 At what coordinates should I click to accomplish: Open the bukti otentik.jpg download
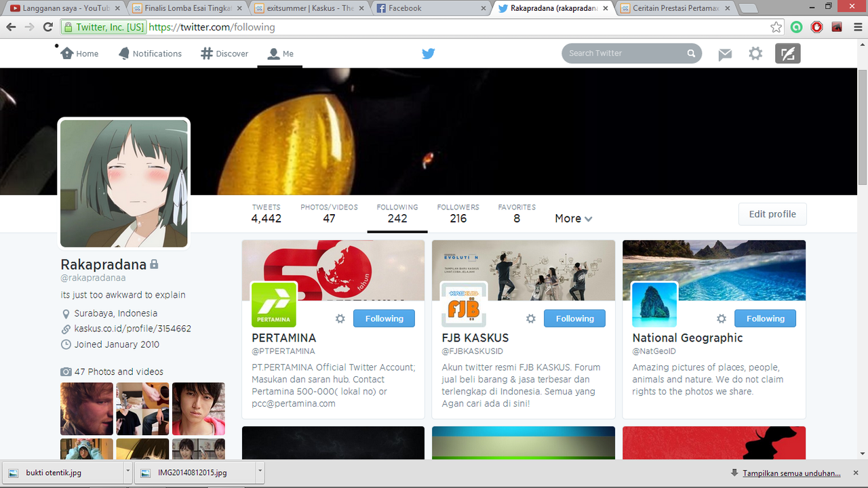click(62, 472)
